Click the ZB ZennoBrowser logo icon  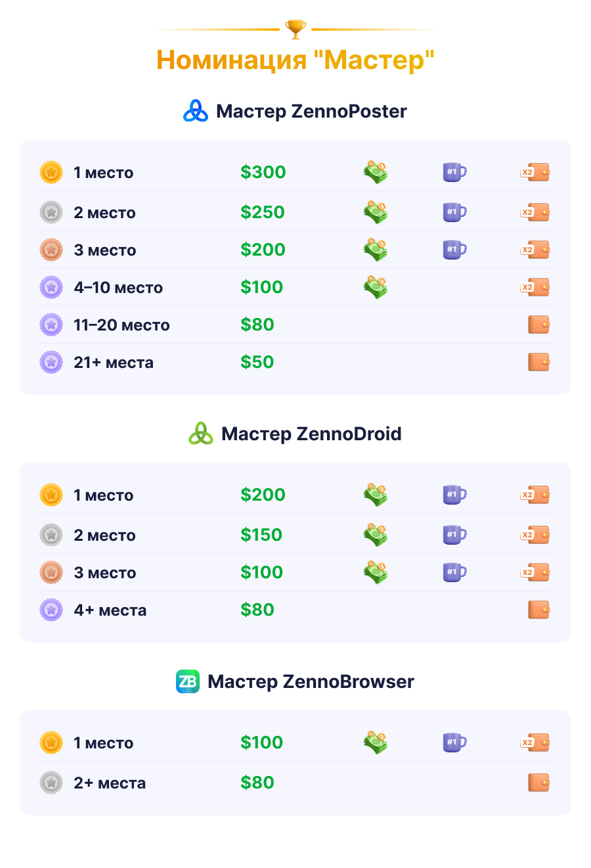[188, 681]
